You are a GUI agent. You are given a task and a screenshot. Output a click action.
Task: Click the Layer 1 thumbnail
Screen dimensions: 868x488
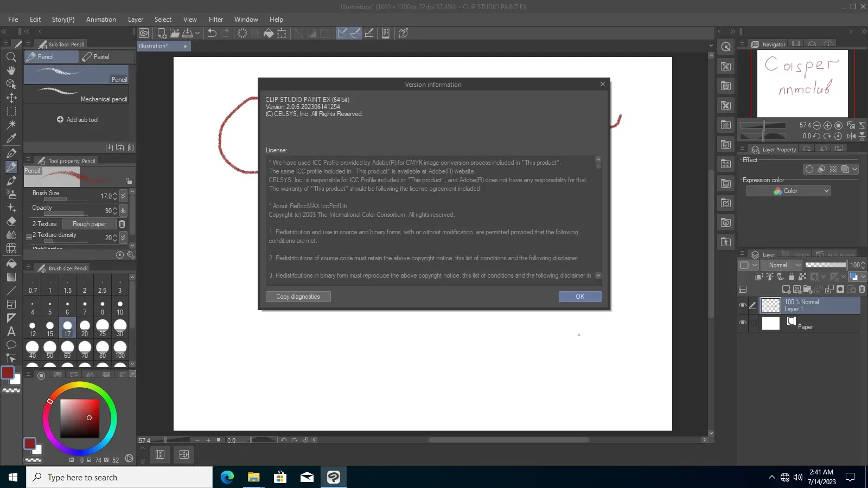pyautogui.click(x=770, y=305)
